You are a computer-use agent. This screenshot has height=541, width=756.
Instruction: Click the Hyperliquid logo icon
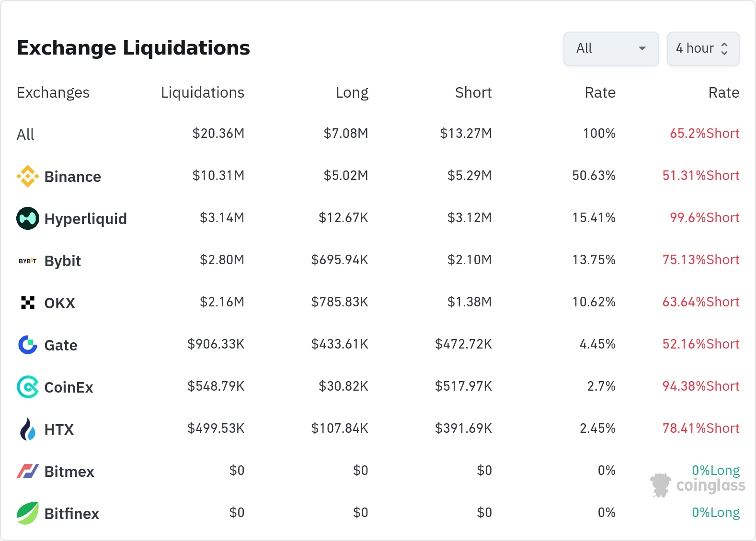click(28, 218)
